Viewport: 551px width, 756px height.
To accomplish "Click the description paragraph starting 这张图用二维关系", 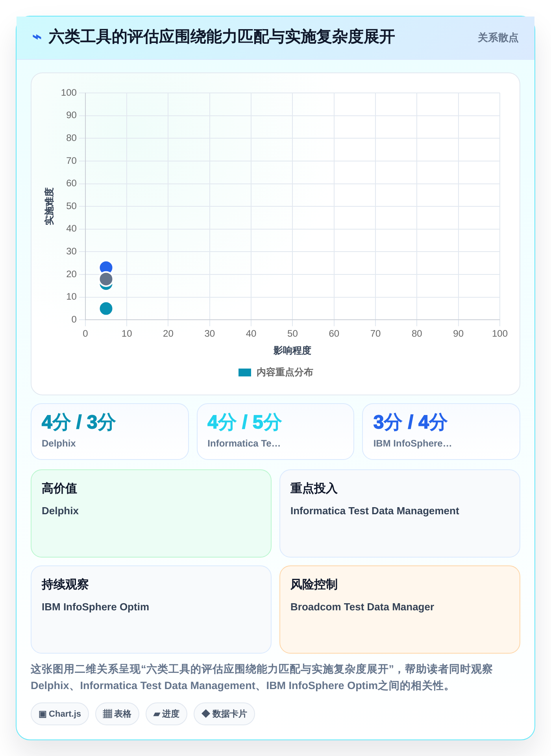I will [x=262, y=677].
